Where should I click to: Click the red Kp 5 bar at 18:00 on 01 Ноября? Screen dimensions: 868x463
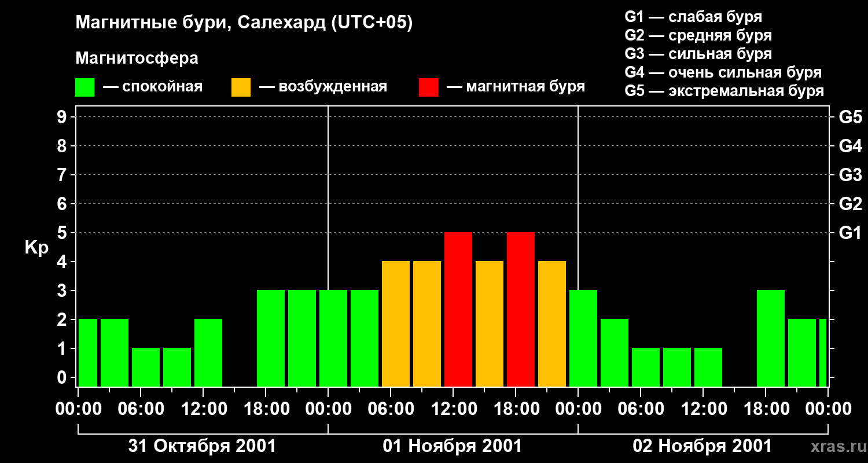pos(521,309)
